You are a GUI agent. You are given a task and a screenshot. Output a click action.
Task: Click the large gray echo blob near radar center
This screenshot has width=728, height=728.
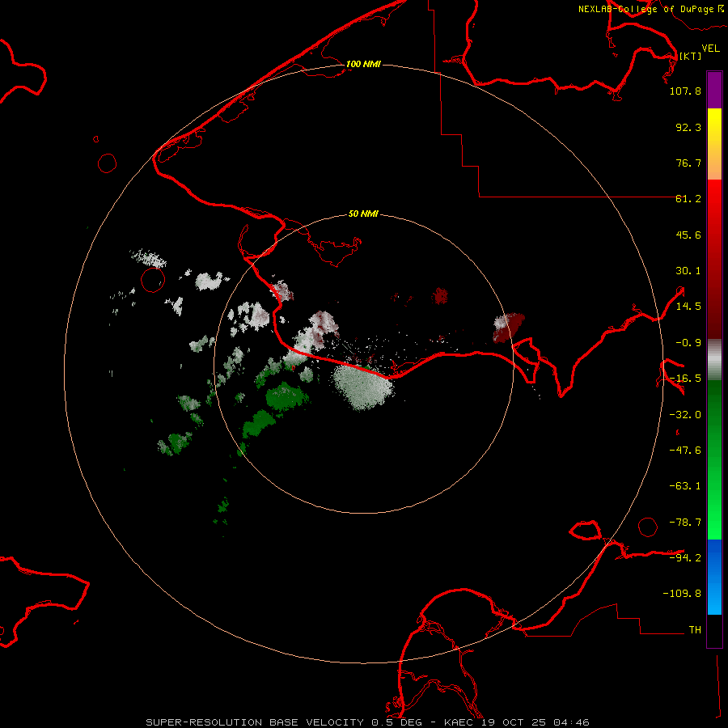point(362,387)
